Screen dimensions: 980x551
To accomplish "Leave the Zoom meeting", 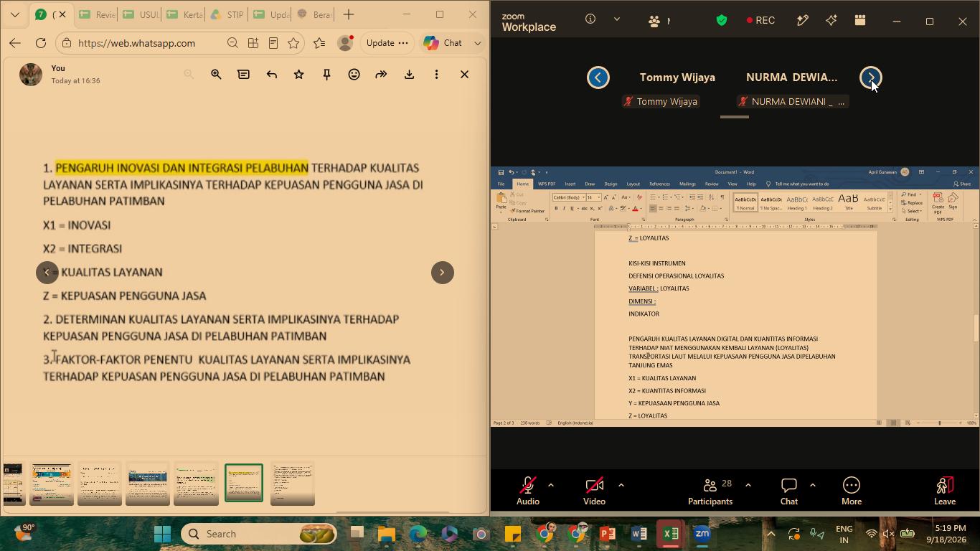I will pyautogui.click(x=945, y=491).
